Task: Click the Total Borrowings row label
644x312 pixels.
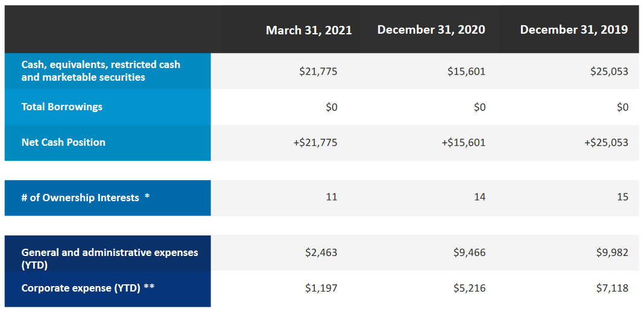Action: (62, 107)
